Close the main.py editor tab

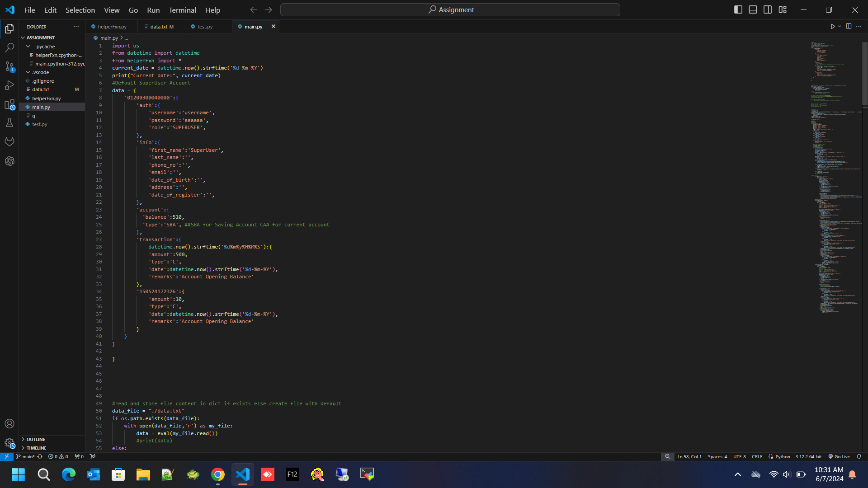[x=273, y=27]
